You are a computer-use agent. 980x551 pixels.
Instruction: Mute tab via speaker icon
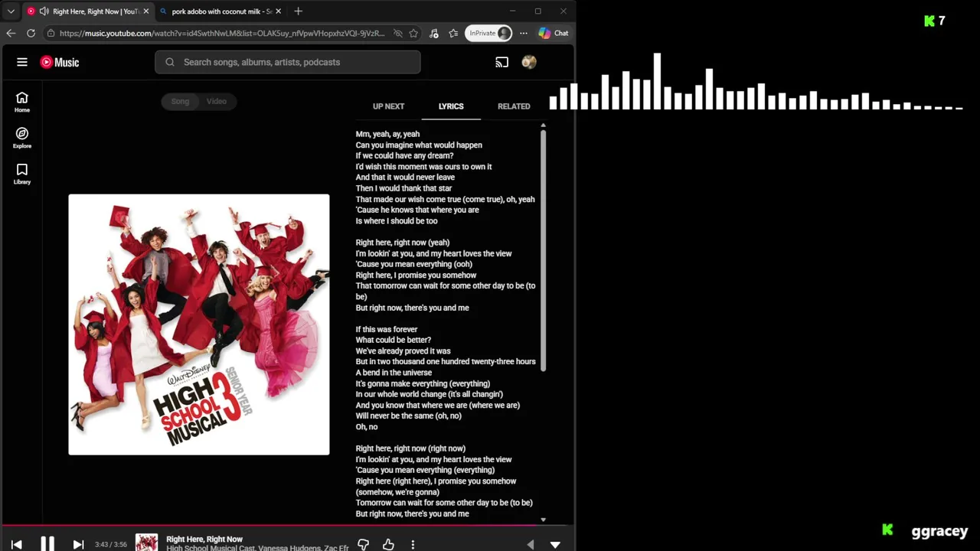coord(44,11)
